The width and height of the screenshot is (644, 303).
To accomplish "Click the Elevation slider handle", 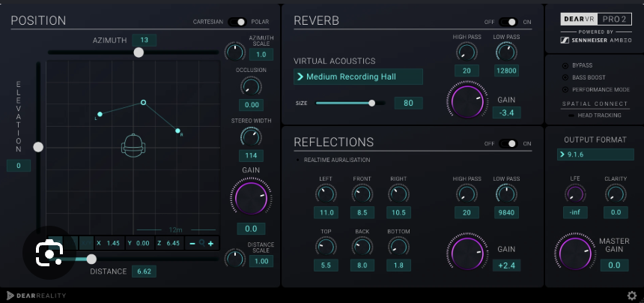I will 38,147.
